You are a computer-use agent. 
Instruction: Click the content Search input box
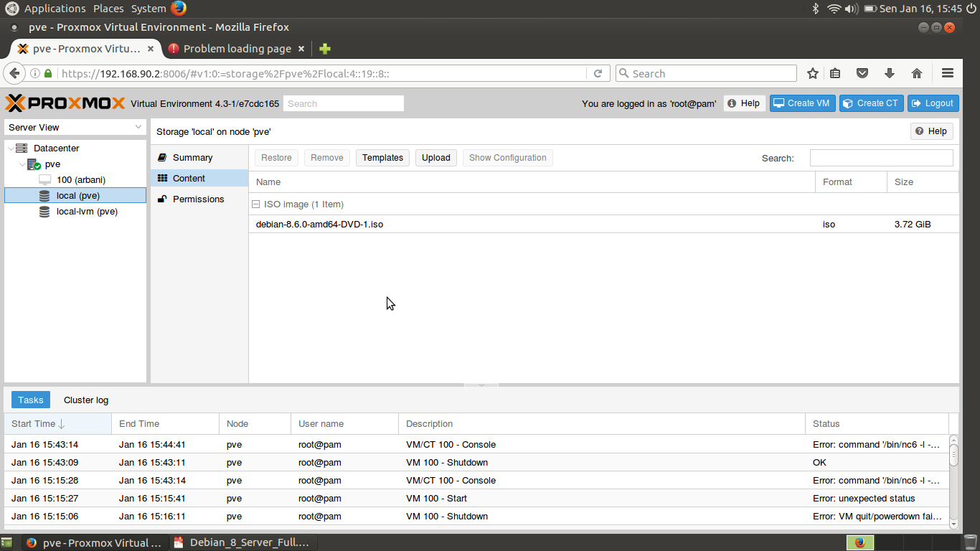click(x=882, y=158)
